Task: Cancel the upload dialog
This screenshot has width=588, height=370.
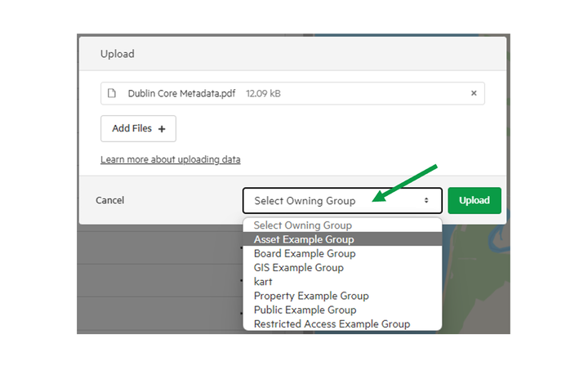Action: pos(110,200)
